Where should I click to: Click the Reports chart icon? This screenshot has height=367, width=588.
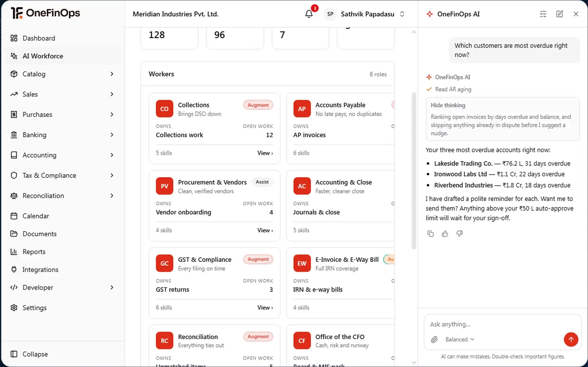pos(14,252)
